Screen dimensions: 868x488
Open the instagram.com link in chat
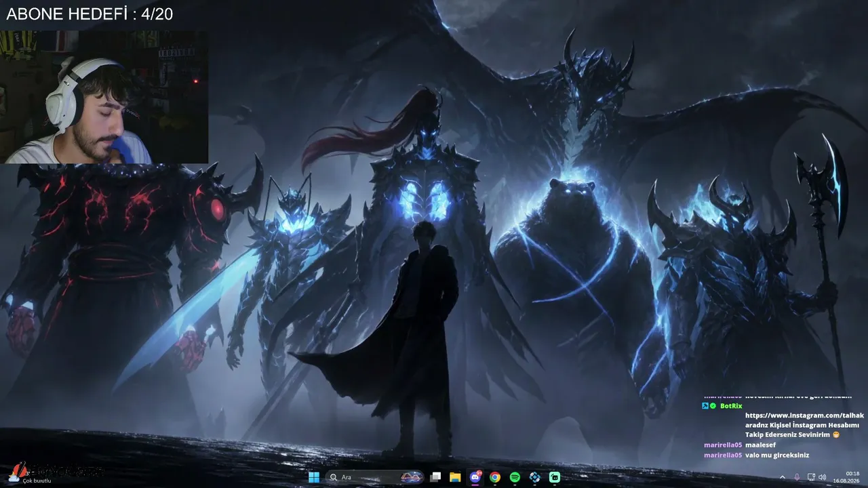(x=804, y=415)
